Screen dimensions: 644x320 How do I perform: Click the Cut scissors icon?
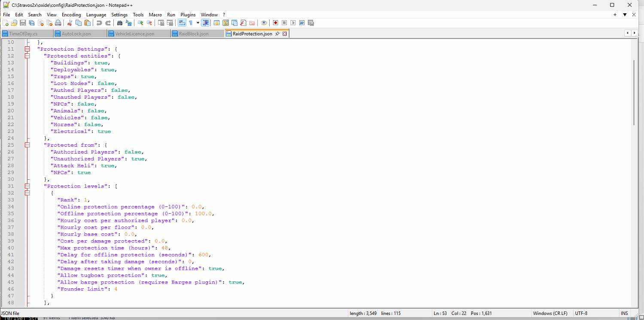70,23
